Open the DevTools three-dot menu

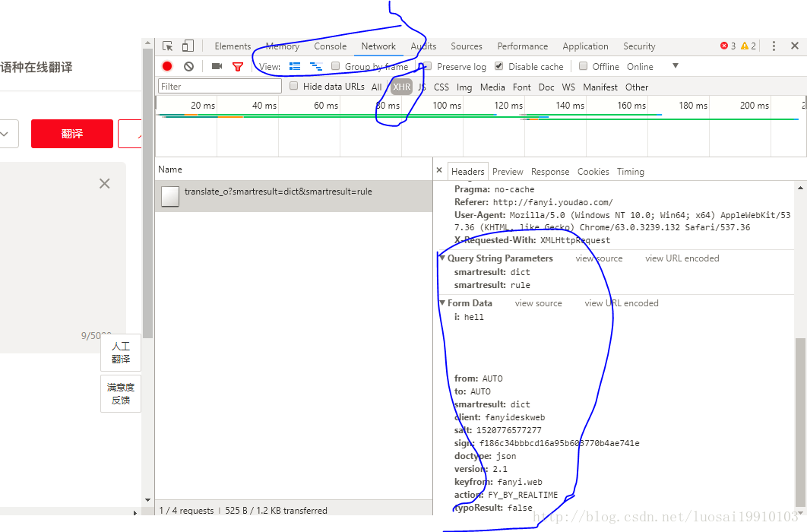point(774,46)
